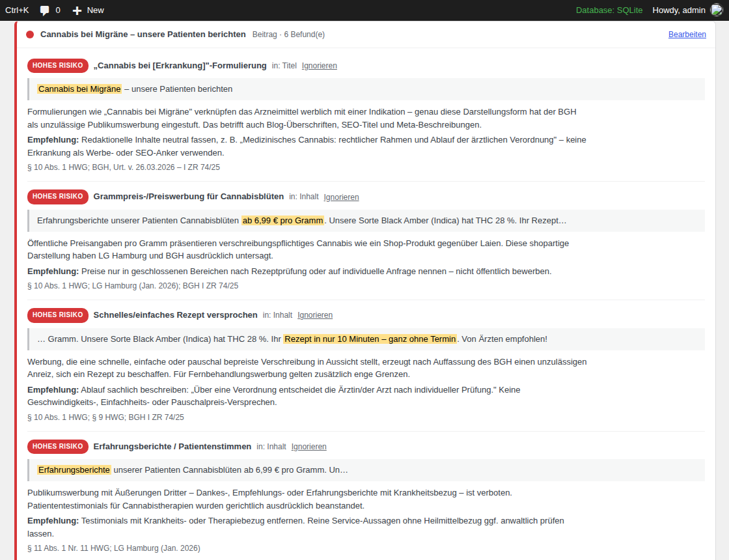The height and width of the screenshot is (560, 729).
Task: Click heading Grammpreis-/Preiswerbung für Cannabisblüten
Action: [188, 196]
